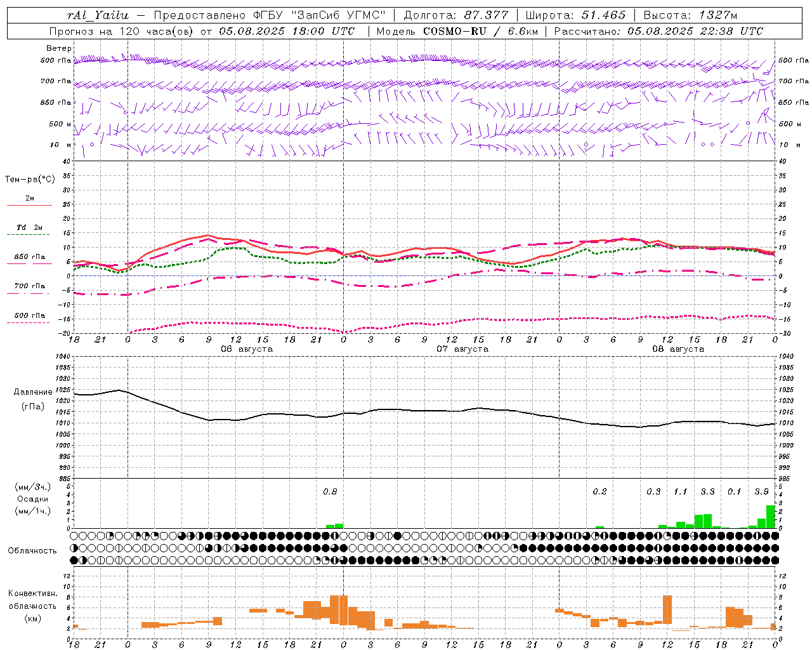
Task: Click the tallest green precipitation bar at chart end
Action: [x=771, y=517]
